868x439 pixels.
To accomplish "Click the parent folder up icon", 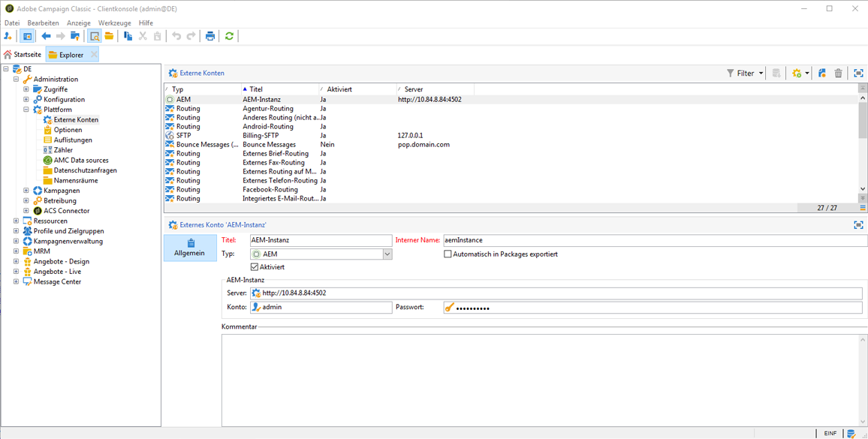I will [x=75, y=36].
